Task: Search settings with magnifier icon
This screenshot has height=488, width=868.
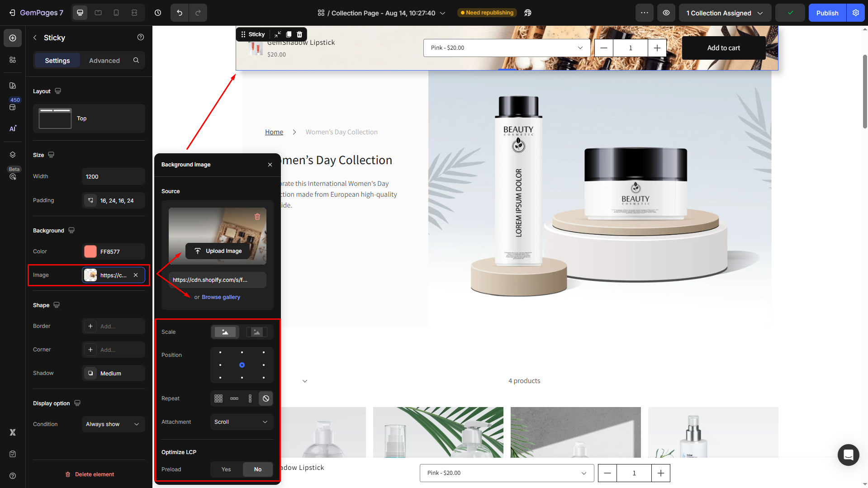Action: (136, 60)
